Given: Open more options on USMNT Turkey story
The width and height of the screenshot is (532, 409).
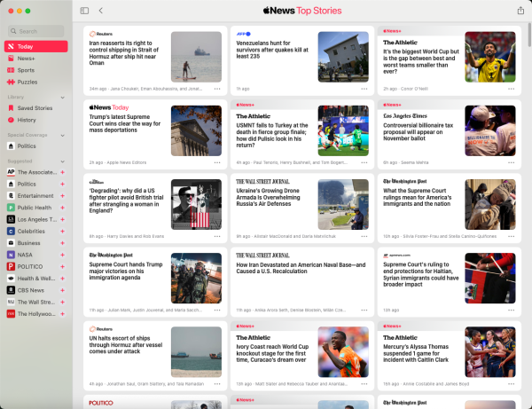Looking at the screenshot, I should tap(364, 162).
